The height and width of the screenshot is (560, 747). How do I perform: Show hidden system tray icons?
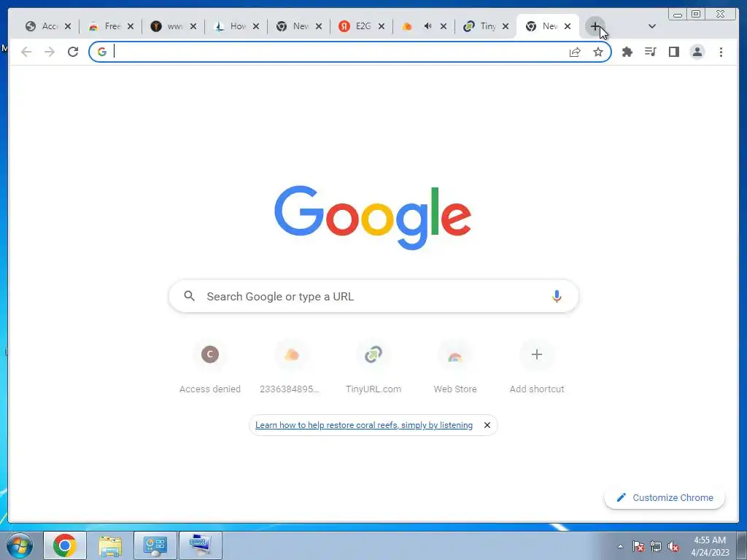[620, 546]
